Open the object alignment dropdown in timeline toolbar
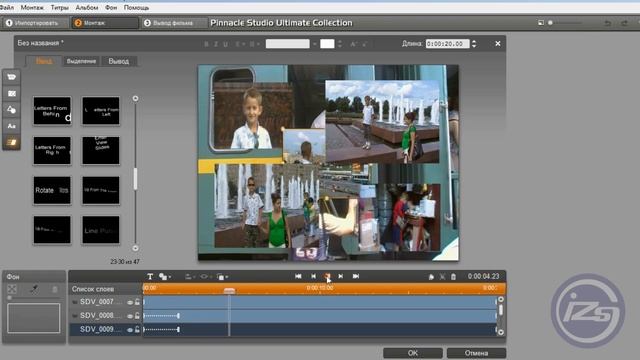640x360 pixels. click(x=190, y=277)
